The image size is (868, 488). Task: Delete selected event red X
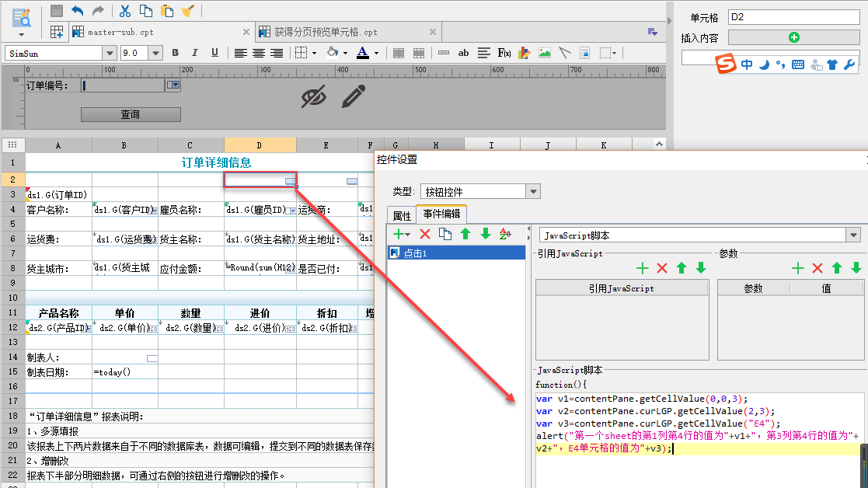tap(424, 234)
